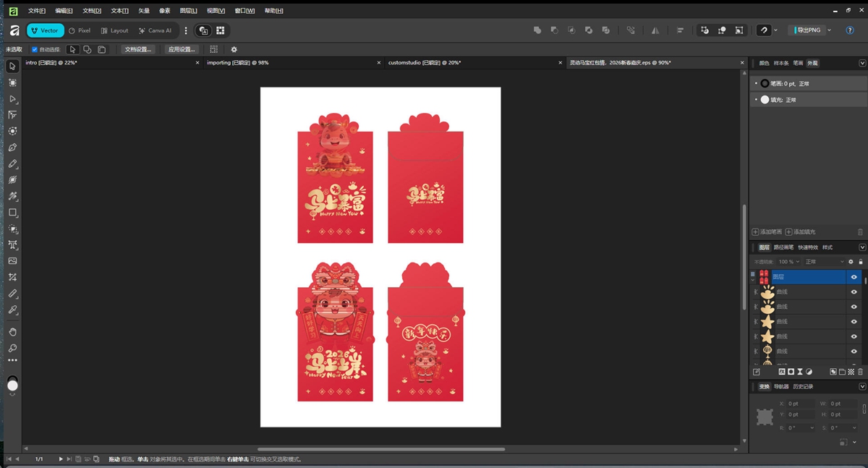Screen dimensions: 868x468
Task: Select the Pencil tool
Action: pyautogui.click(x=12, y=164)
